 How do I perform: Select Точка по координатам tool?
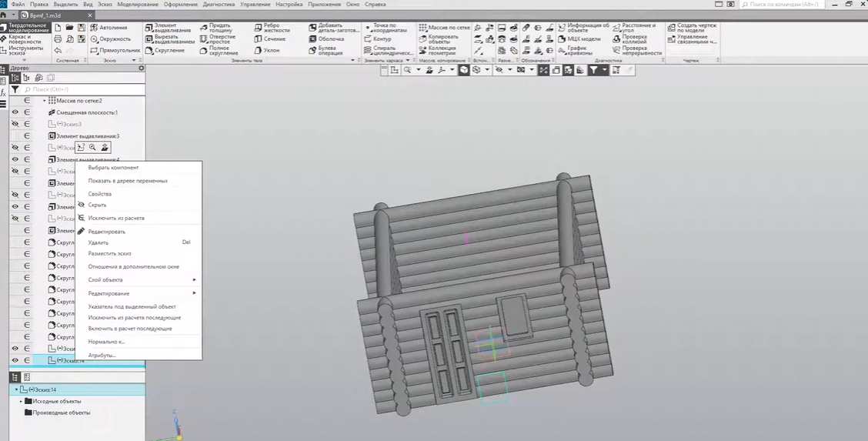pyautogui.click(x=386, y=28)
